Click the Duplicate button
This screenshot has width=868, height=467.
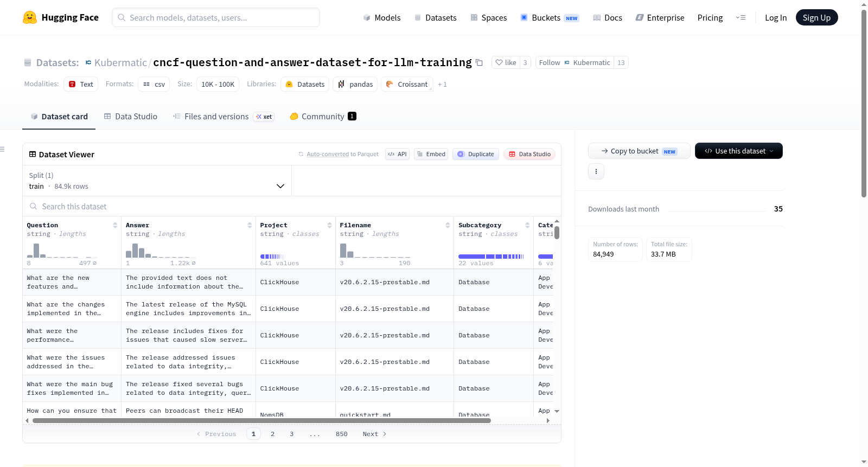(x=476, y=154)
